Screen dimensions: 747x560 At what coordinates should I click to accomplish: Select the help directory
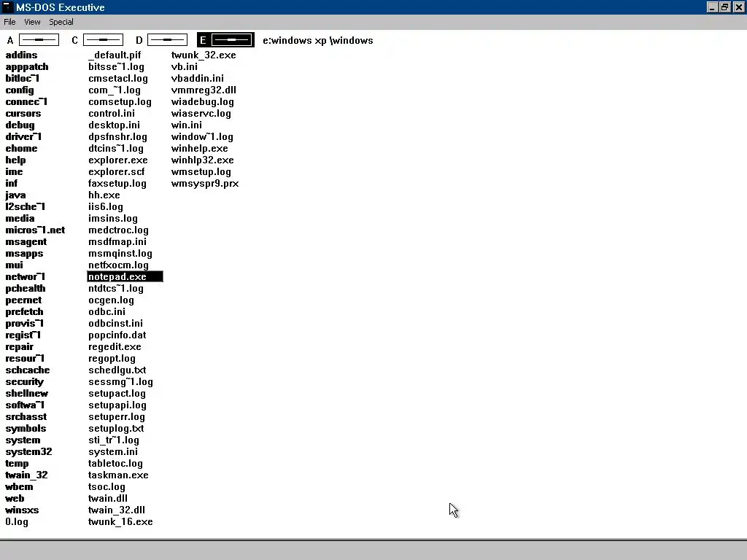coord(16,160)
